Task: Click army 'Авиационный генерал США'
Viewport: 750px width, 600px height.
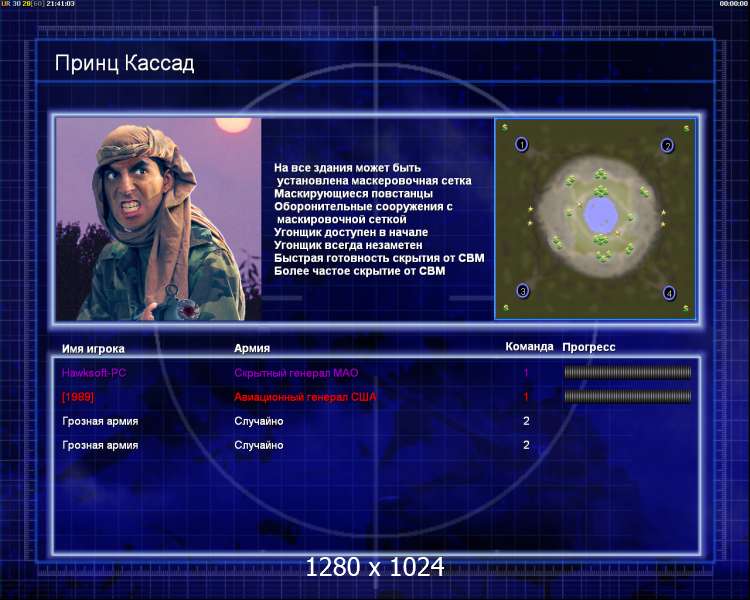Action: (x=305, y=397)
